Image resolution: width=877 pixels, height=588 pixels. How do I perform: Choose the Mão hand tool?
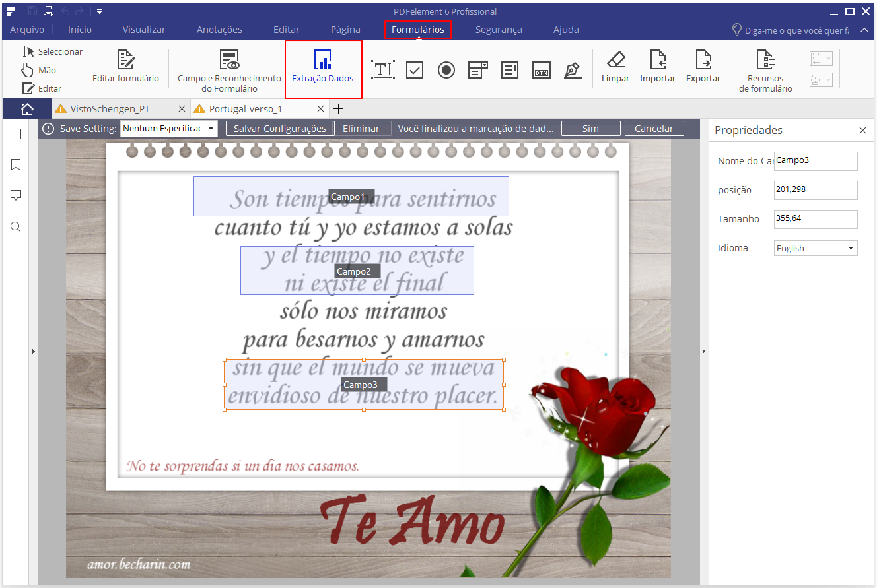point(40,70)
